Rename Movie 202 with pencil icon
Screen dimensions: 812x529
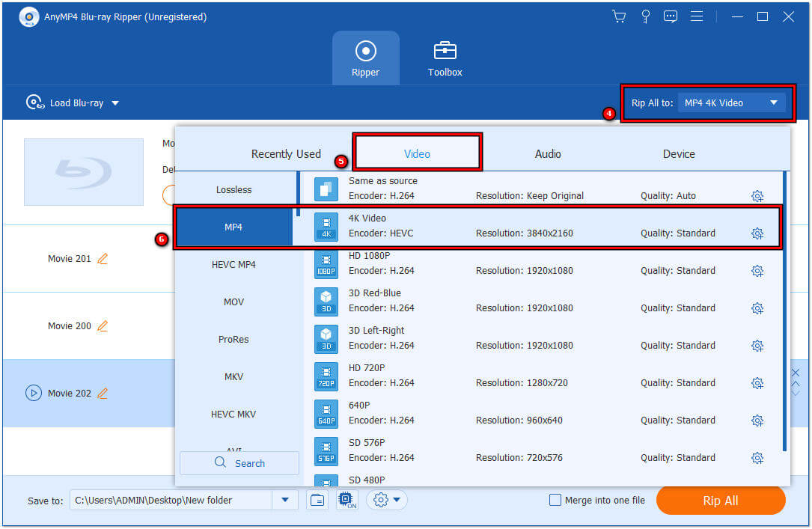click(103, 393)
